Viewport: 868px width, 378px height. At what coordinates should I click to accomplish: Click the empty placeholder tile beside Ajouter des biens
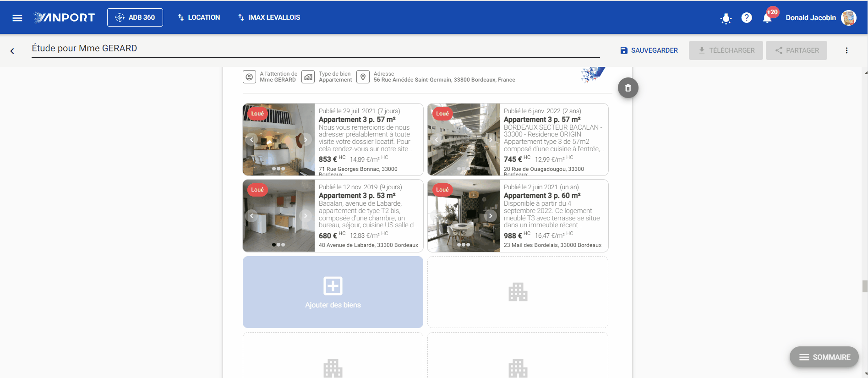click(518, 292)
